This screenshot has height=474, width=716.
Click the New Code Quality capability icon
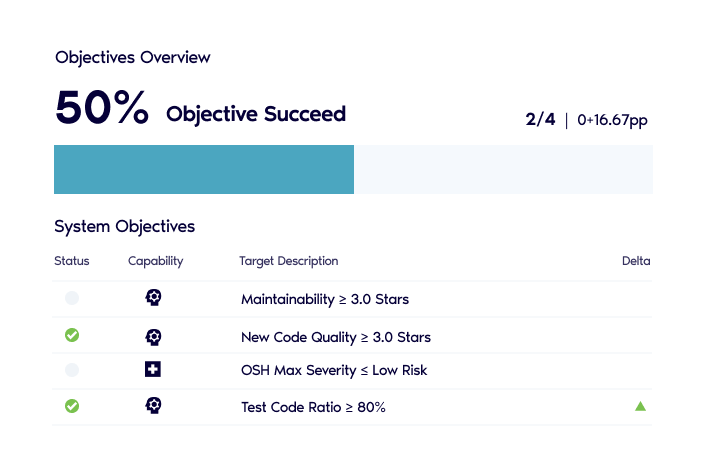pos(153,337)
